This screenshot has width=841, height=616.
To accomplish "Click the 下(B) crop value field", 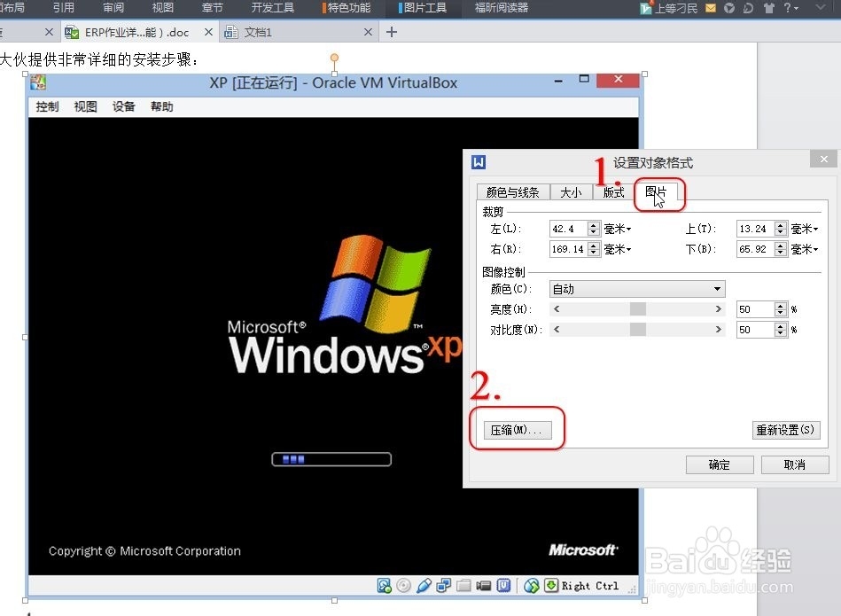I will (755, 249).
